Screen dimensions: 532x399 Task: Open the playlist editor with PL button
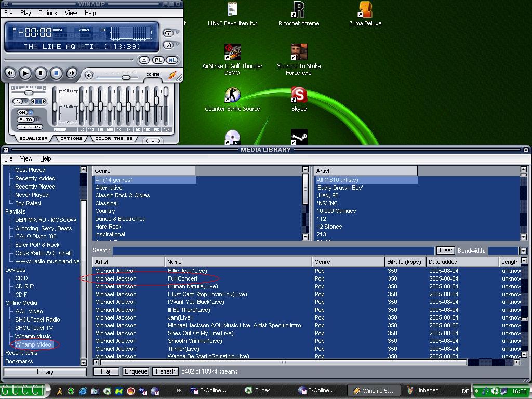(158, 60)
